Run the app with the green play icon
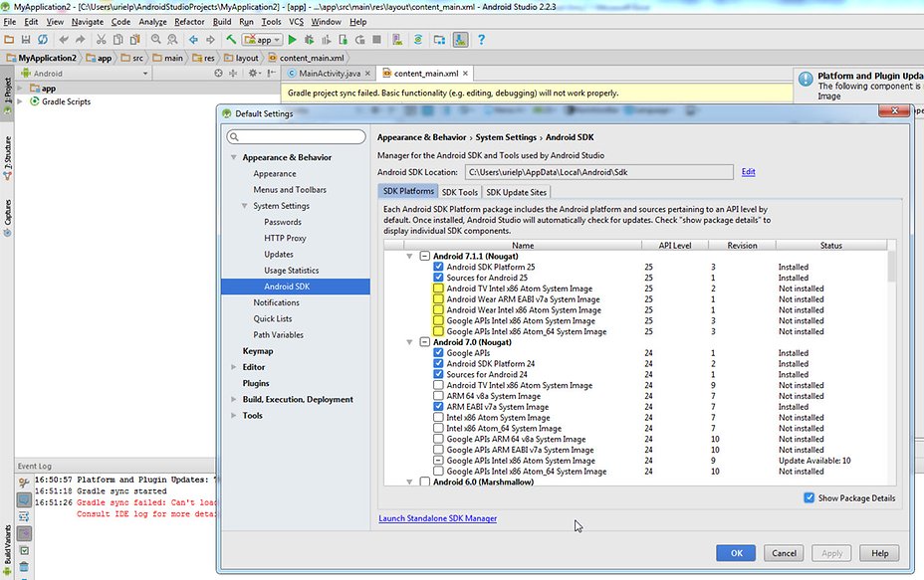The height and width of the screenshot is (580, 924). click(x=293, y=40)
